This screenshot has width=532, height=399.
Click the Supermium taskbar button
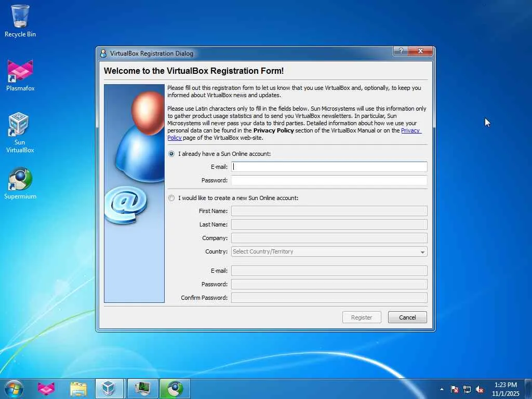(x=175, y=389)
